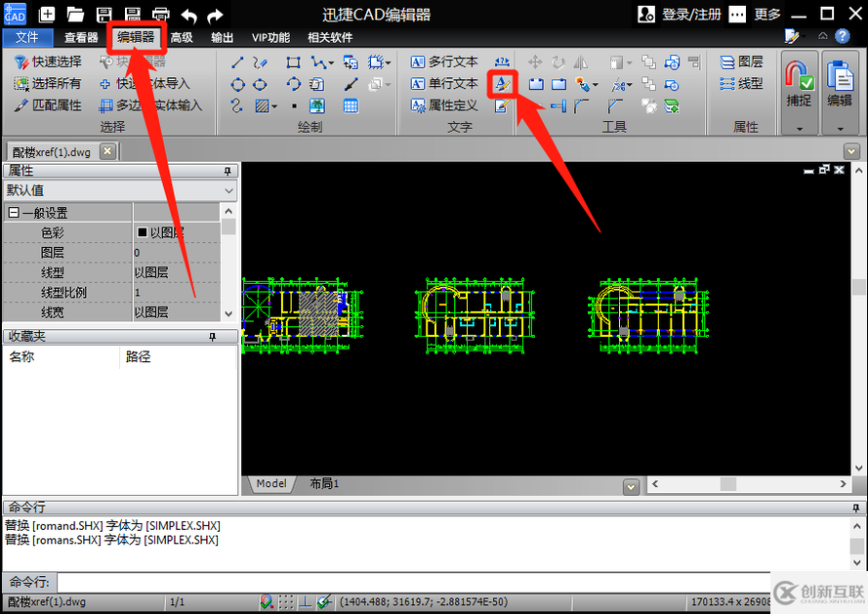Switch to the 输出 ribbon tab
The image size is (868, 614).
pos(222,38)
